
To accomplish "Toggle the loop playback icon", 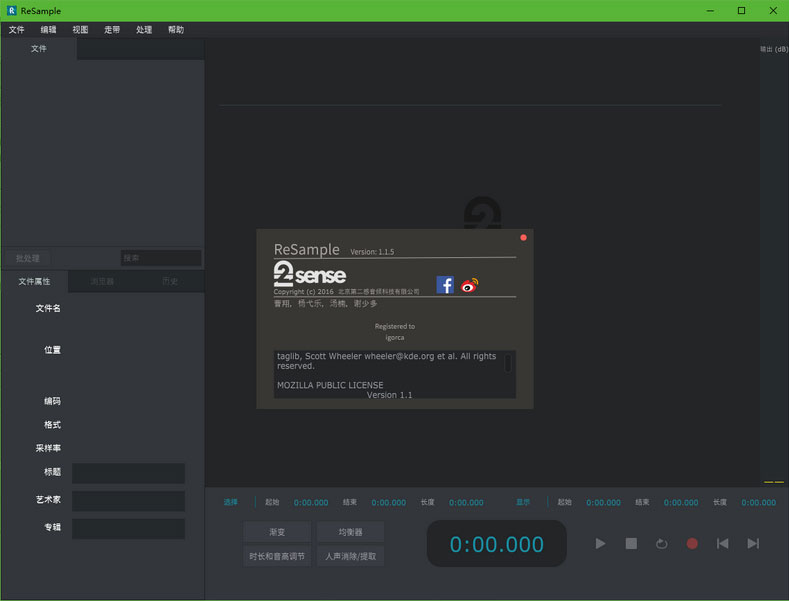I will pos(662,544).
